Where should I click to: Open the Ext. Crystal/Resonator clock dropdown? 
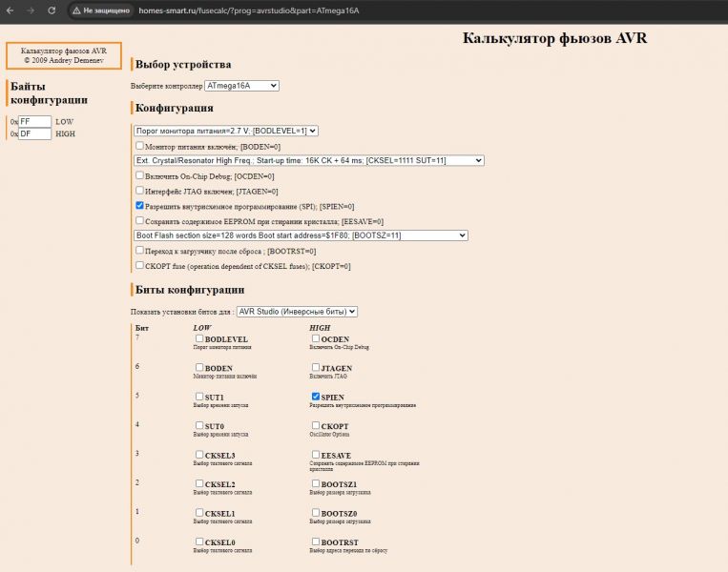point(309,160)
